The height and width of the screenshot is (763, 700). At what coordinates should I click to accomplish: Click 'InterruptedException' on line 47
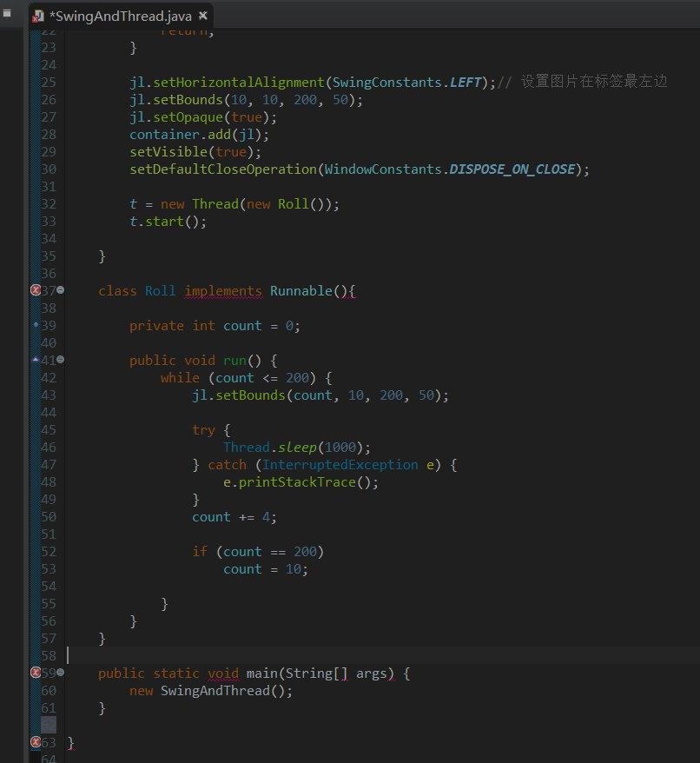coord(340,465)
